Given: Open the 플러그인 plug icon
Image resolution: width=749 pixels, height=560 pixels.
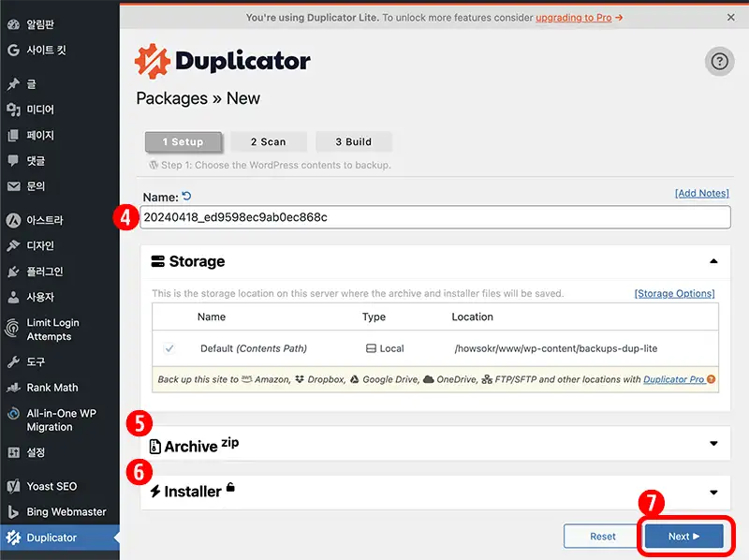Looking at the screenshot, I should coord(13,272).
